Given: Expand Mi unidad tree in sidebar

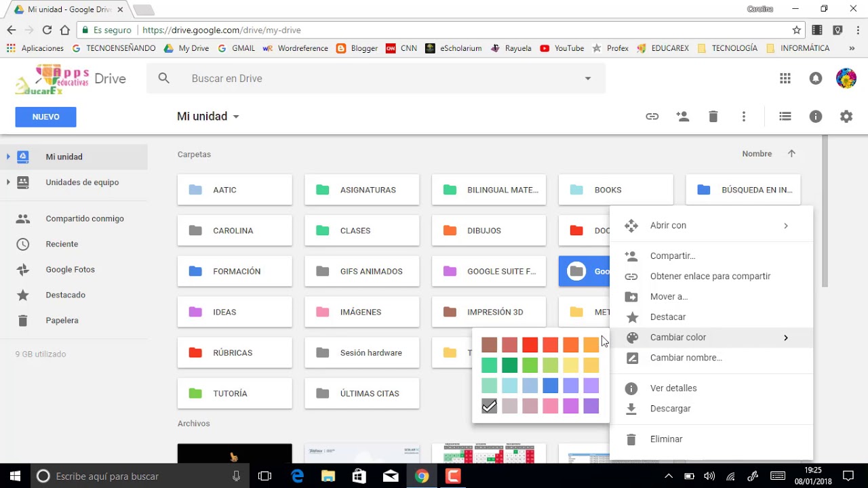Looking at the screenshot, I should tap(8, 157).
